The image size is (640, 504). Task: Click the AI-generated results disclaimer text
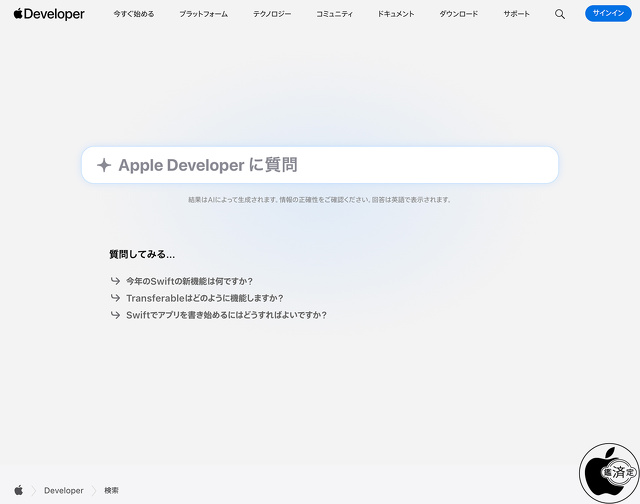coord(320,200)
